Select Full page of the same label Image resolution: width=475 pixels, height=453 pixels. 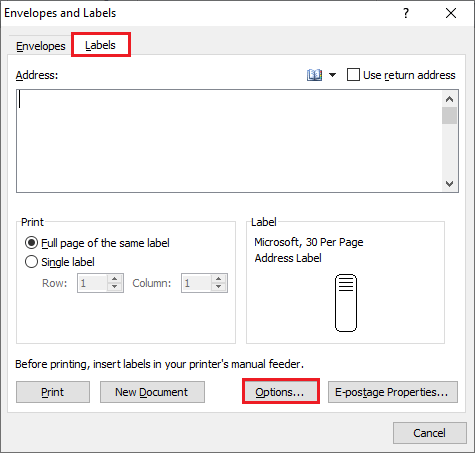[x=31, y=243]
